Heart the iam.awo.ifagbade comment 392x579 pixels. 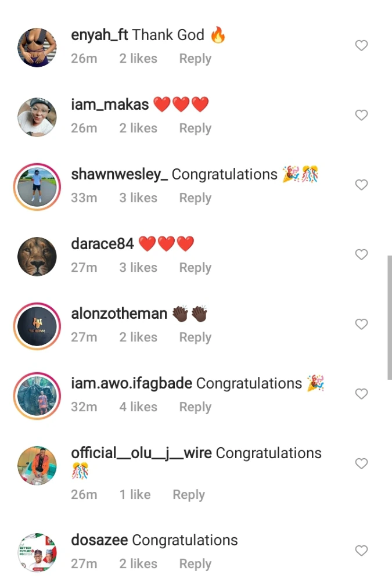tap(361, 394)
